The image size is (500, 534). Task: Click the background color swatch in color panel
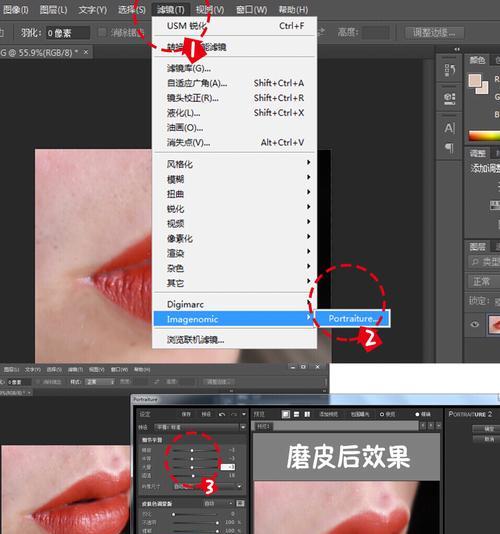pyautogui.click(x=484, y=89)
